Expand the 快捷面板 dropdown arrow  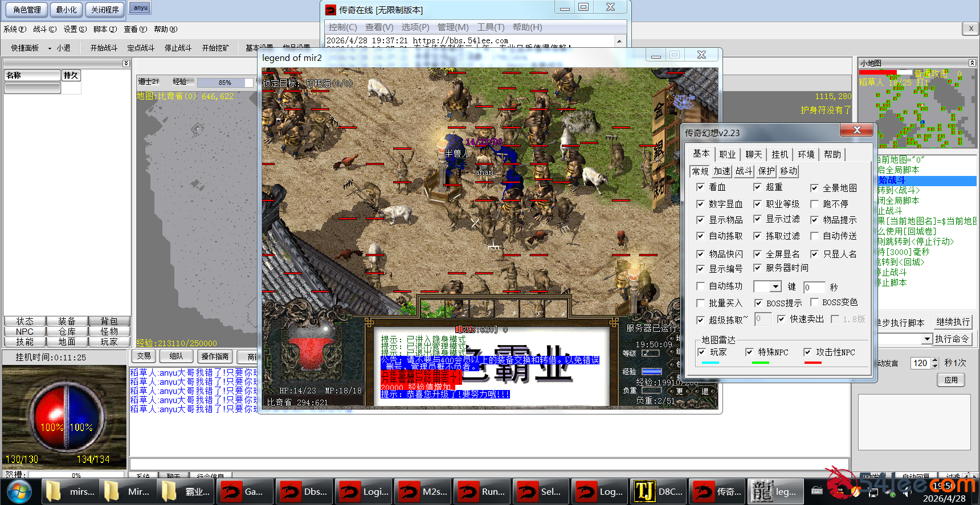(x=50, y=48)
